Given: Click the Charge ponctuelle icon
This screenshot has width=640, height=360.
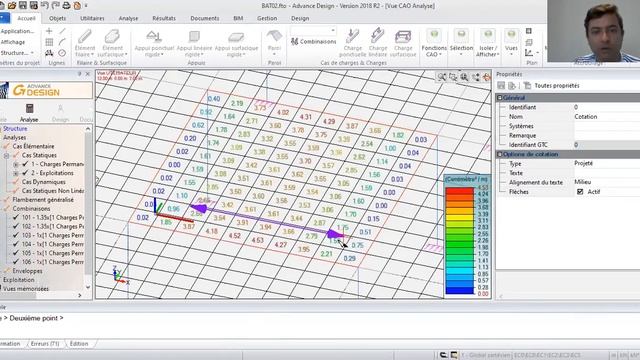Looking at the screenshot, I should [352, 36].
